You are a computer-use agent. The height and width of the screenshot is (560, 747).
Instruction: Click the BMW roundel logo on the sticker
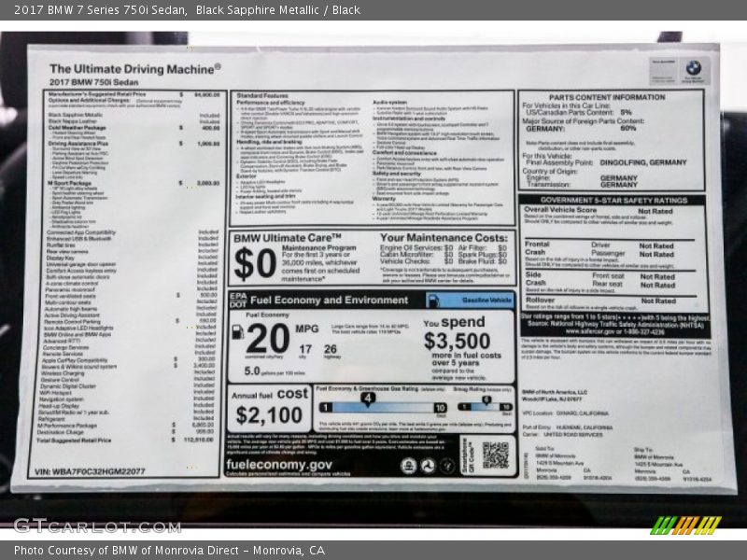pos(693,67)
